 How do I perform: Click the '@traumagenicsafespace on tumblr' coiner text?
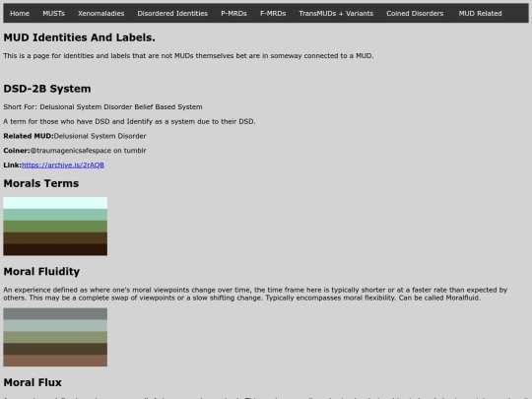coord(89,151)
